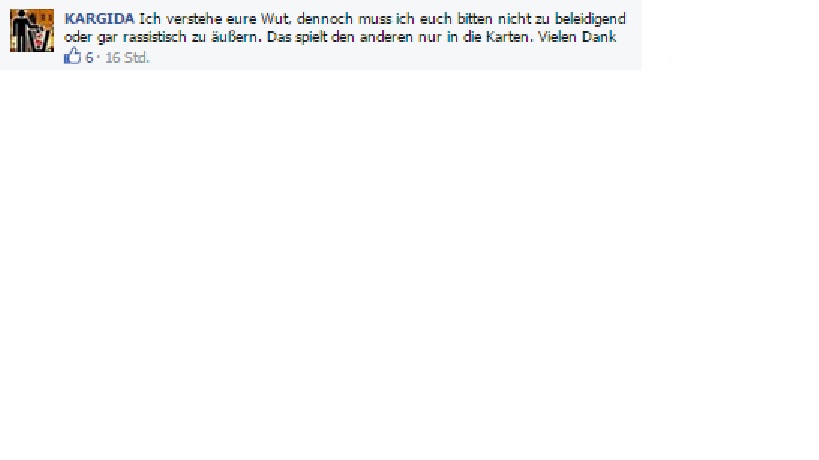Open the comment's "16 Std." timestamp
819x460 pixels.
pos(127,57)
